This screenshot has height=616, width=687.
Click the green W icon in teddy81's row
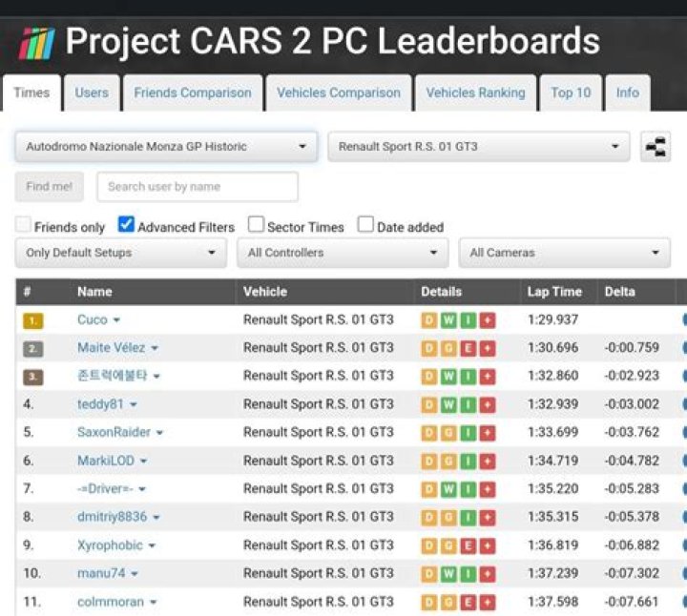[448, 404]
